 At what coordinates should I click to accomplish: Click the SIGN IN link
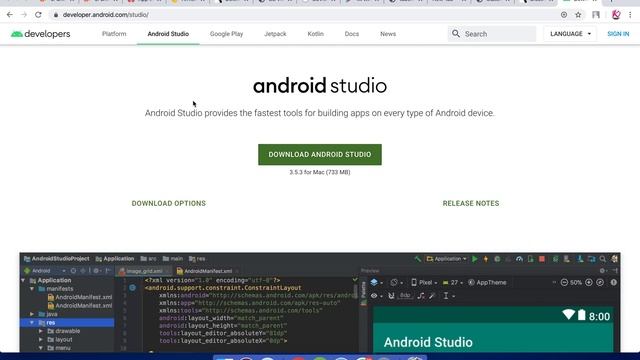[x=618, y=34]
